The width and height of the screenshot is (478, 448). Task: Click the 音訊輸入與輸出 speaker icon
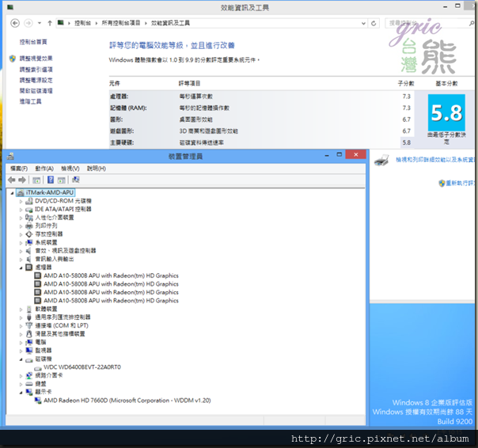pyautogui.click(x=28, y=259)
